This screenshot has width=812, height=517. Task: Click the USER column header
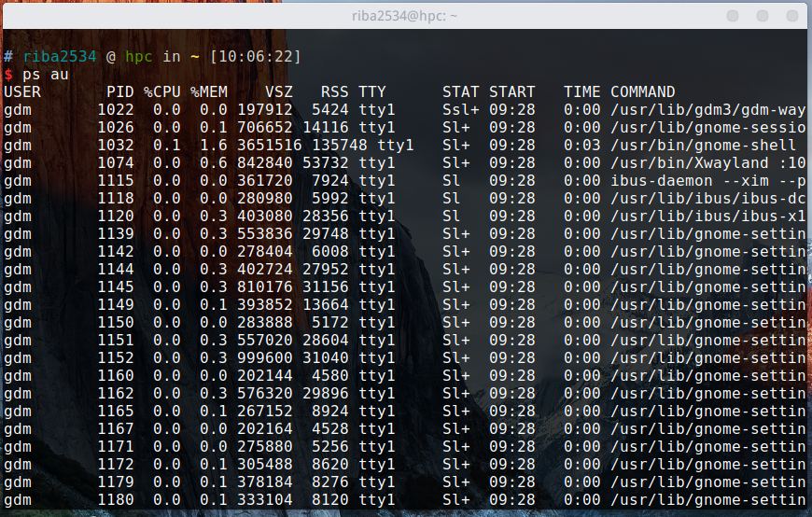[22, 91]
